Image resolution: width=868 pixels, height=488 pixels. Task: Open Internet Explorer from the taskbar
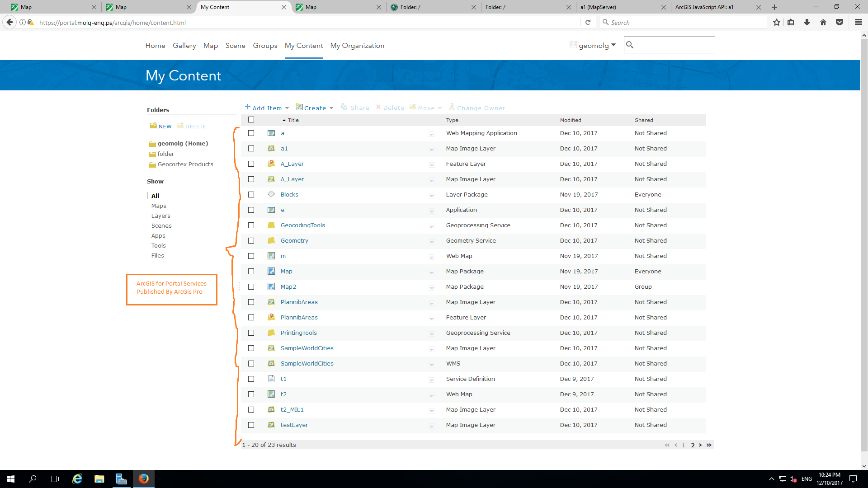77,479
